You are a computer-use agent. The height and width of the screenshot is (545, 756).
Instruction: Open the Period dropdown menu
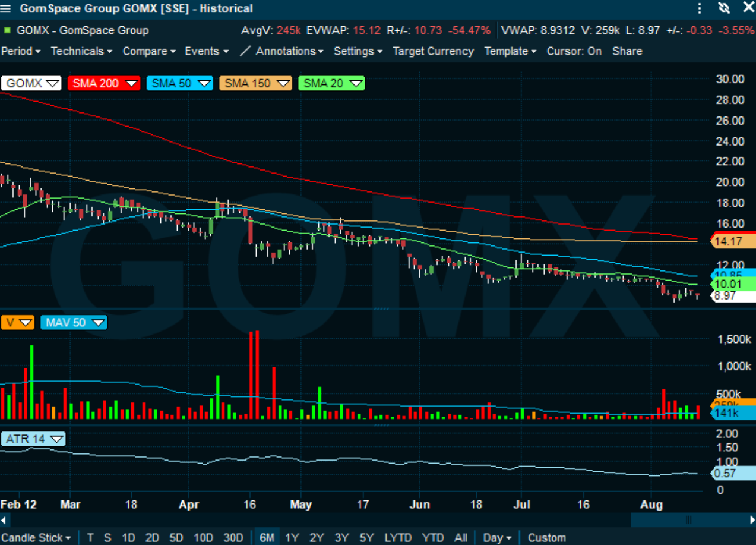(x=21, y=51)
